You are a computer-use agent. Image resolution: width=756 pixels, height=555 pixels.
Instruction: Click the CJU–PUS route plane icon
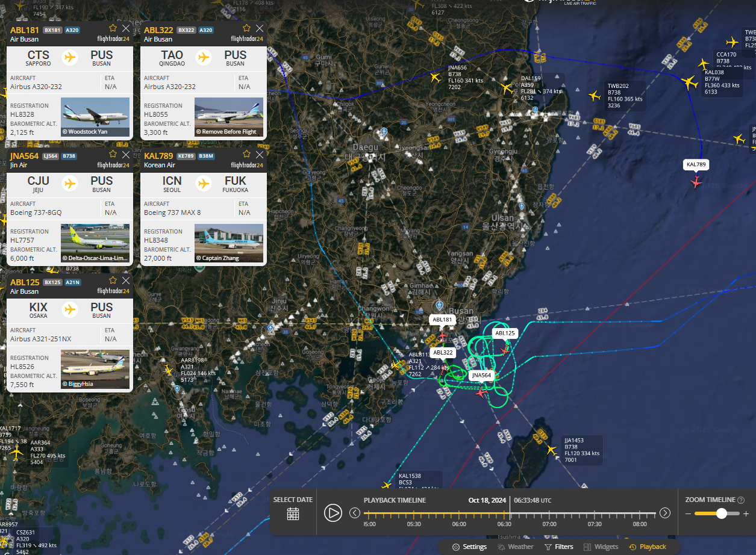point(70,183)
